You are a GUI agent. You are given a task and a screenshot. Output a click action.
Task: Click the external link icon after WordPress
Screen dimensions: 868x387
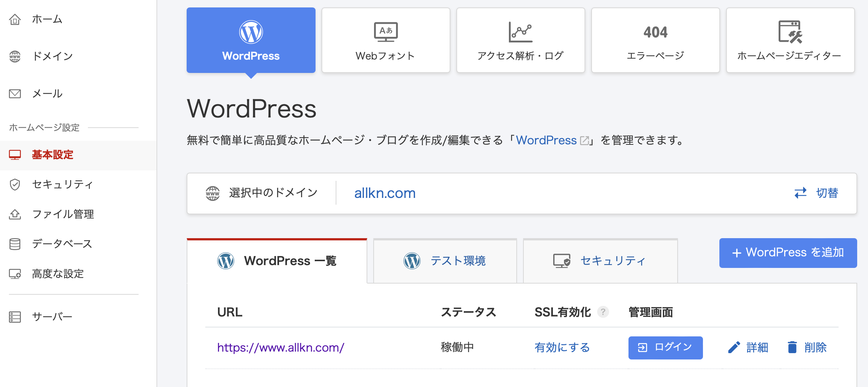point(585,141)
